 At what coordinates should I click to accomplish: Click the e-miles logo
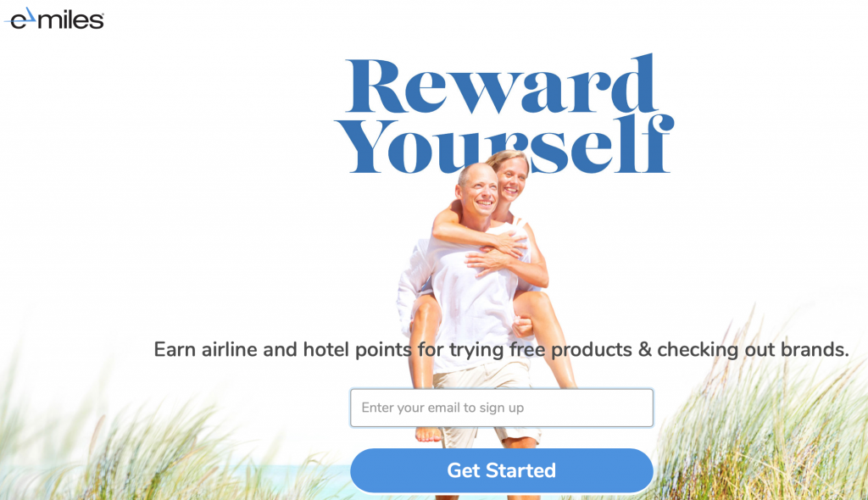[54, 19]
